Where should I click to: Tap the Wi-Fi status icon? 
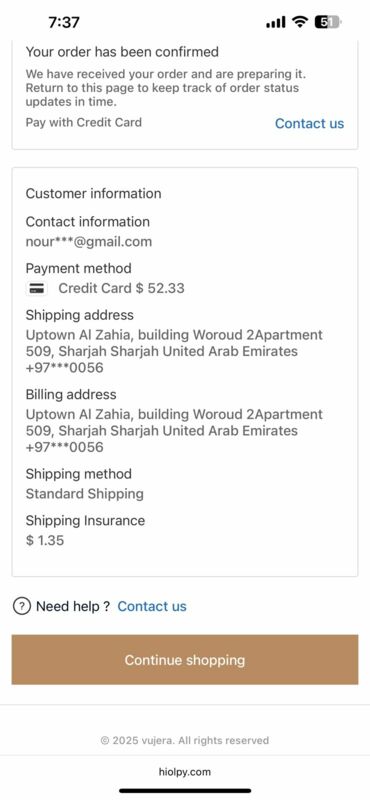(300, 22)
